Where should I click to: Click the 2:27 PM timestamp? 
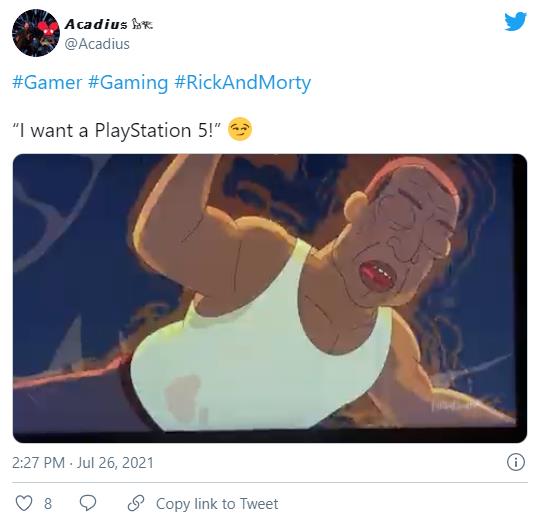click(38, 462)
